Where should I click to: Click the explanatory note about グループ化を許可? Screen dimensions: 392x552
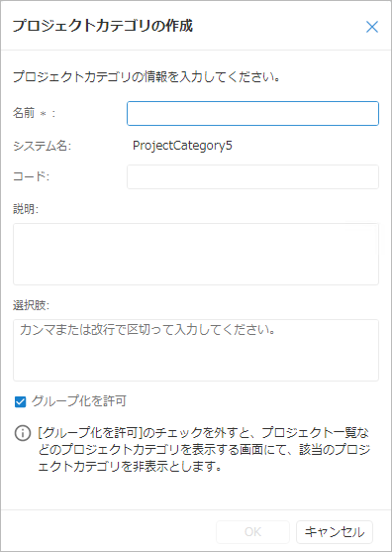(204, 450)
